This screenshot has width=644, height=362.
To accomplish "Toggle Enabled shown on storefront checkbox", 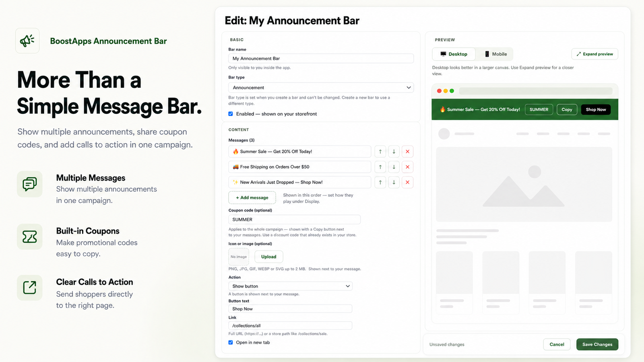I will [x=231, y=114].
